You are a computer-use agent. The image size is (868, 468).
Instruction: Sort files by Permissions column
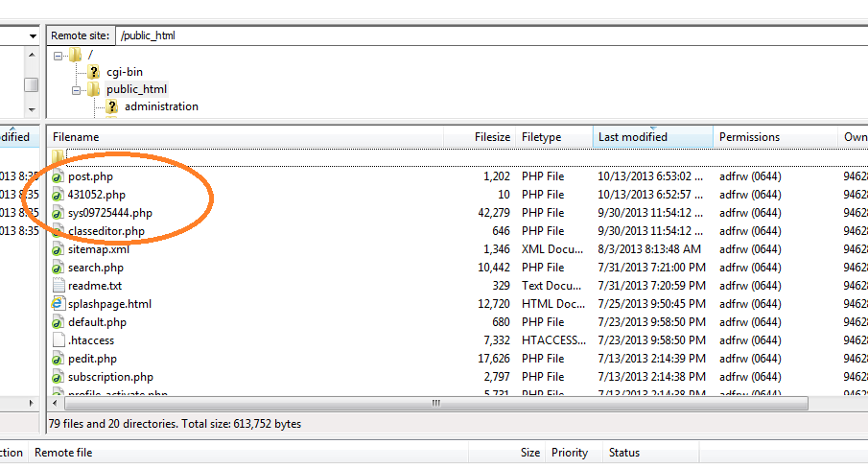pyautogui.click(x=776, y=137)
